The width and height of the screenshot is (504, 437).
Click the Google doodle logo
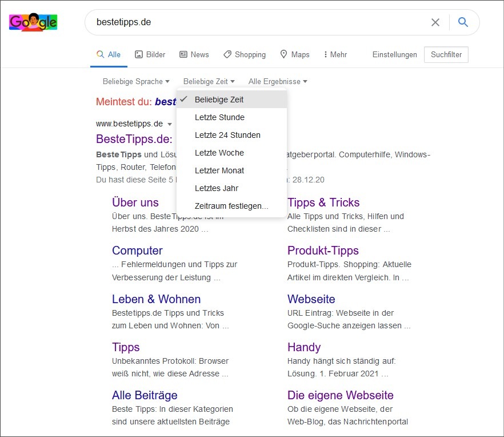point(33,22)
